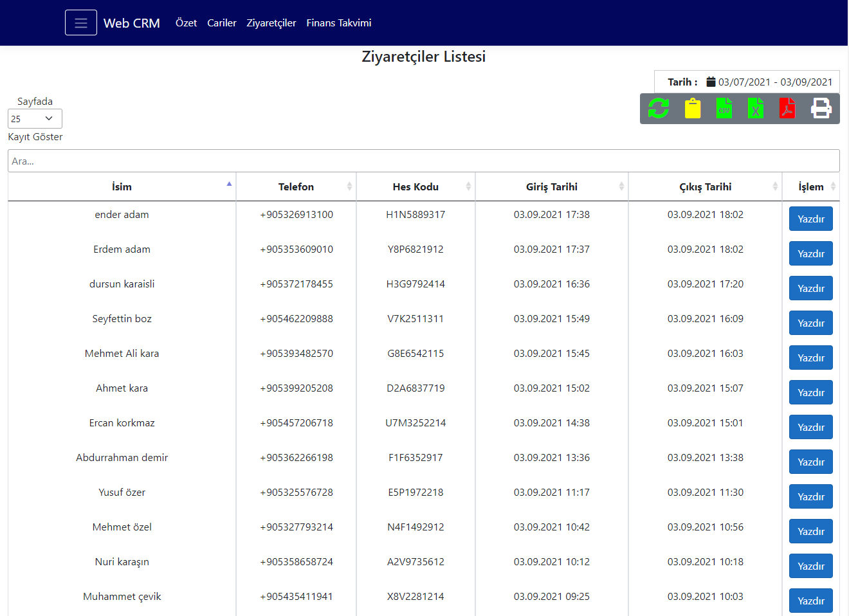Select exit time 03.09.2021 17:20
Screen dimensions: 849x616
[705, 284]
